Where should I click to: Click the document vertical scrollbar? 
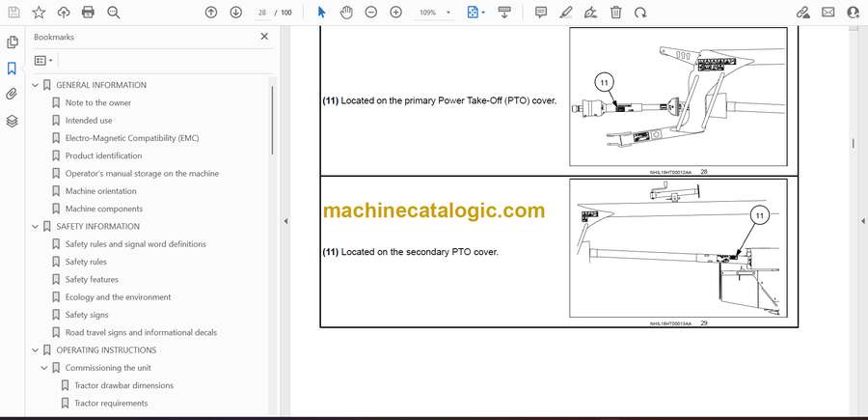click(x=853, y=143)
